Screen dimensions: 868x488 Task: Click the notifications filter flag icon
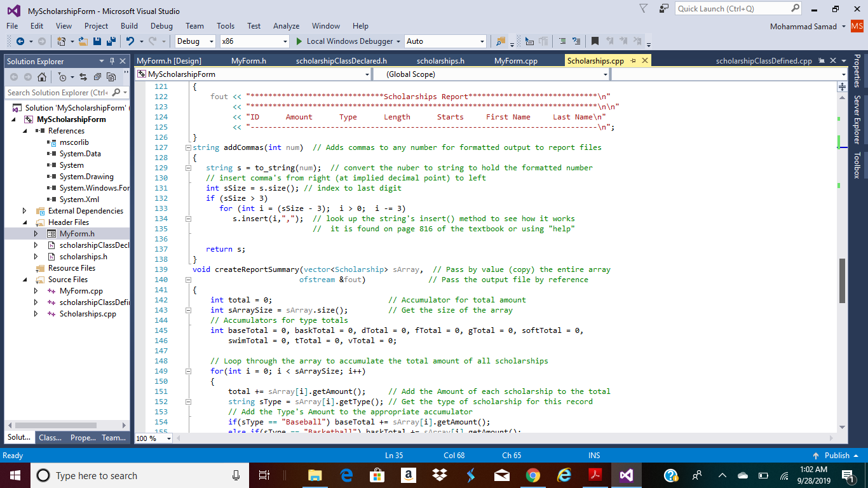pos(644,8)
